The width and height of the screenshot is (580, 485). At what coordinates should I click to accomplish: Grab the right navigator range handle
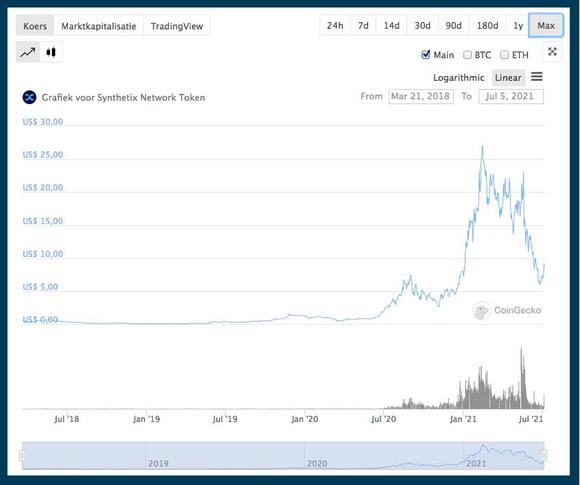click(544, 455)
